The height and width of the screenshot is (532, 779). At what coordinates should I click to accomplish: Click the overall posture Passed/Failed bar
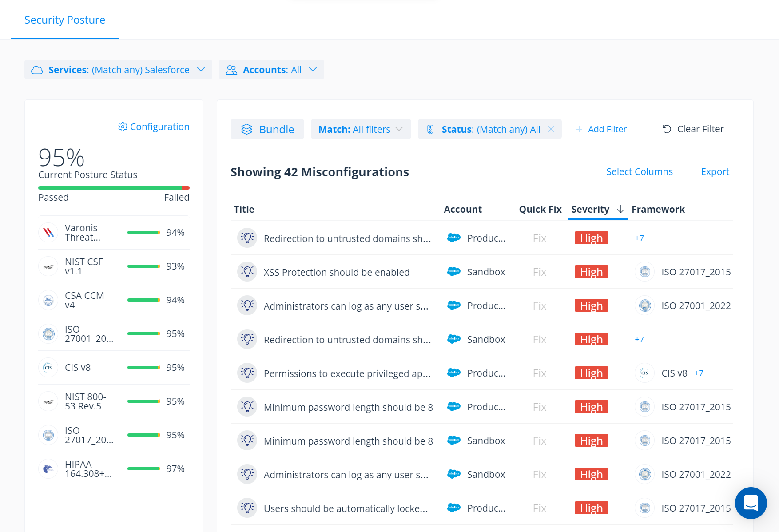[x=114, y=188]
